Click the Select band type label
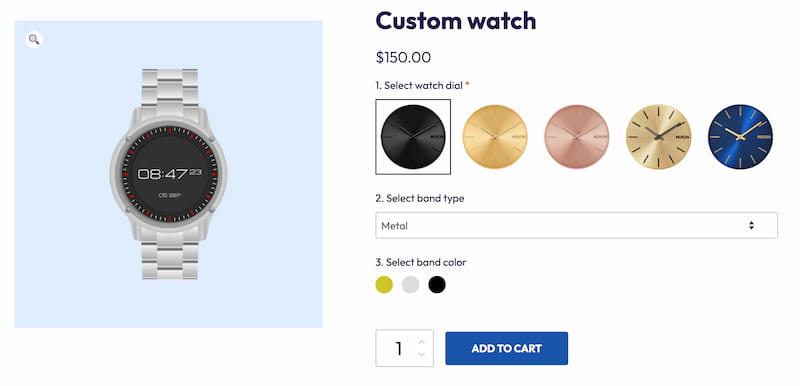Image resolution: width=800 pixels, height=386 pixels. coord(420,198)
